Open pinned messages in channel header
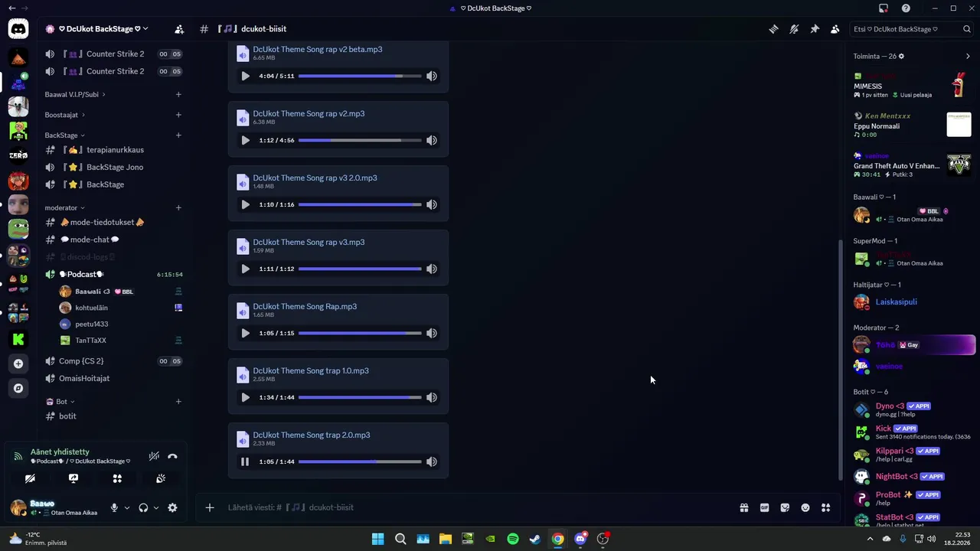This screenshot has height=551, width=980. [x=815, y=29]
